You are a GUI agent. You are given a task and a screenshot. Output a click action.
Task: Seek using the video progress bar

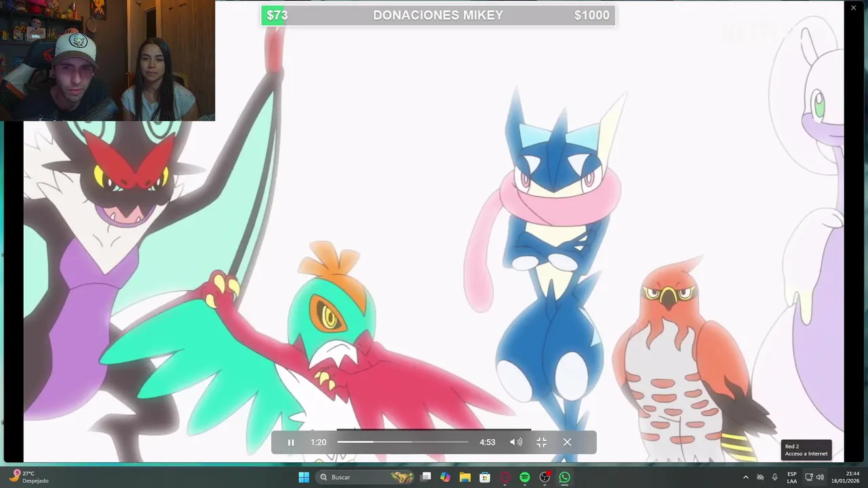403,442
